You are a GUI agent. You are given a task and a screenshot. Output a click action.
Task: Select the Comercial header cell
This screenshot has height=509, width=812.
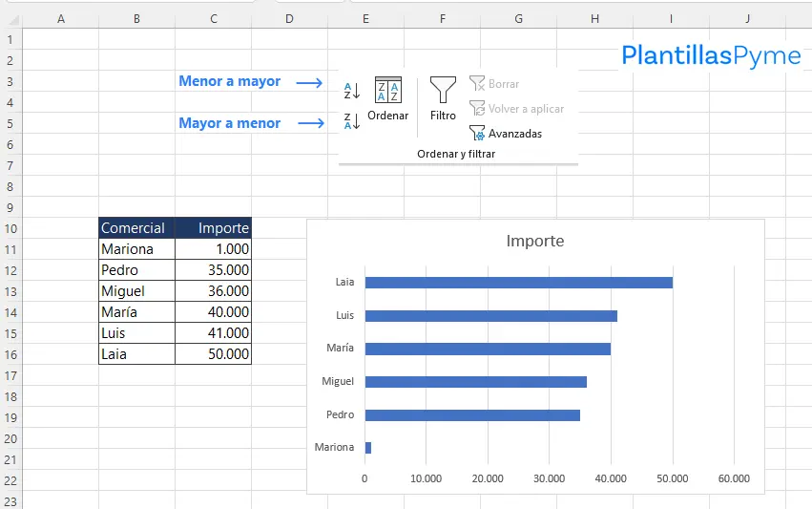136,228
